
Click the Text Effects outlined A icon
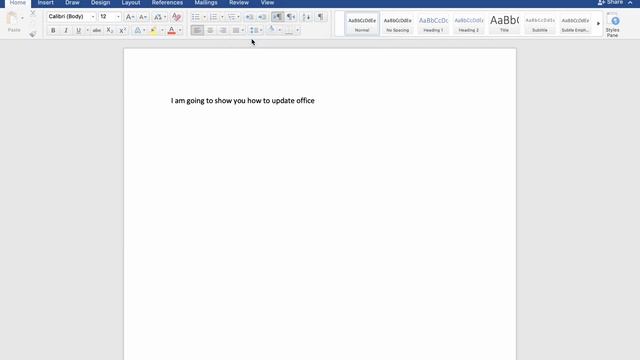138,30
